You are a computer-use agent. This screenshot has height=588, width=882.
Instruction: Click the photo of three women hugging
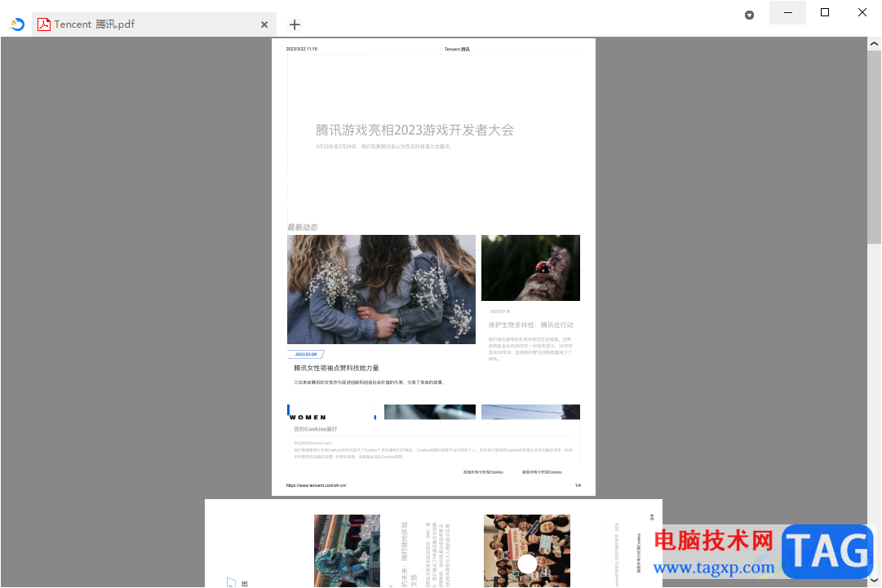click(x=381, y=290)
